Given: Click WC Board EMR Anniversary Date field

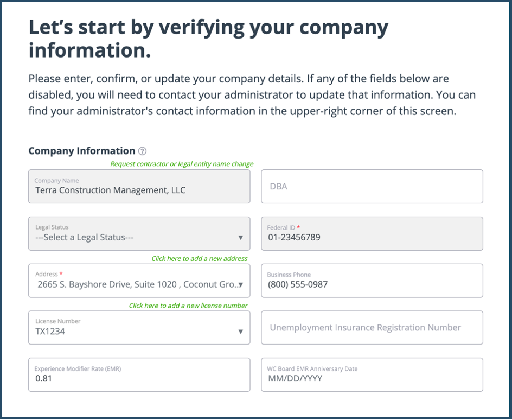Looking at the screenshot, I should [372, 374].
